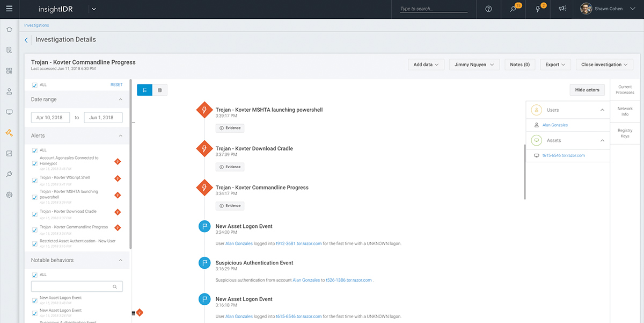644x323 pixels.
Task: Open the t615-6546.tor.razor.com asset link
Action: click(563, 155)
